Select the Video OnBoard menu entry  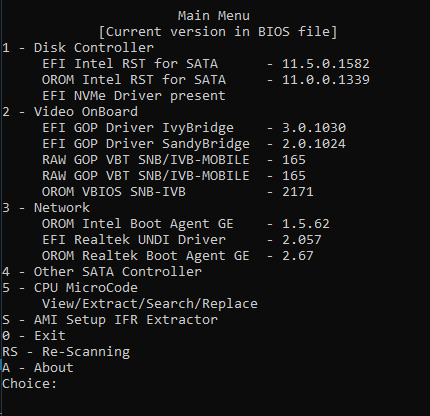(70, 112)
